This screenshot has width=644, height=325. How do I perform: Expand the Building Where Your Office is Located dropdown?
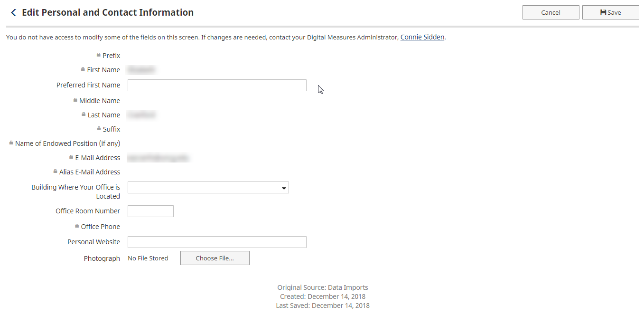pyautogui.click(x=208, y=188)
